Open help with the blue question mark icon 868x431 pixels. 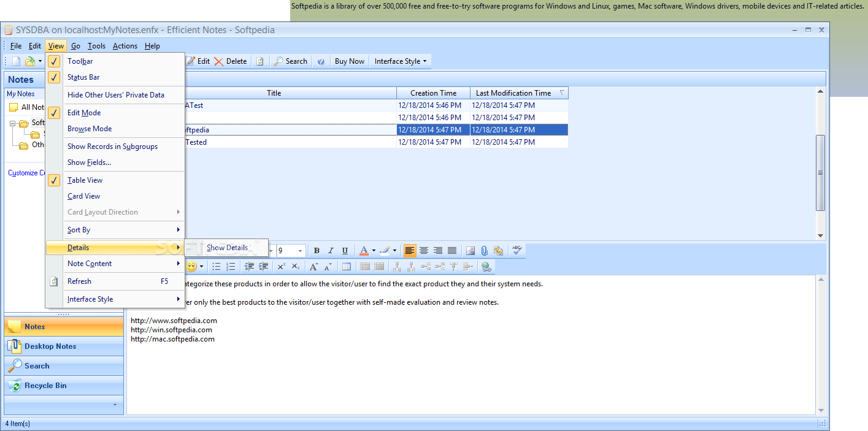click(320, 61)
